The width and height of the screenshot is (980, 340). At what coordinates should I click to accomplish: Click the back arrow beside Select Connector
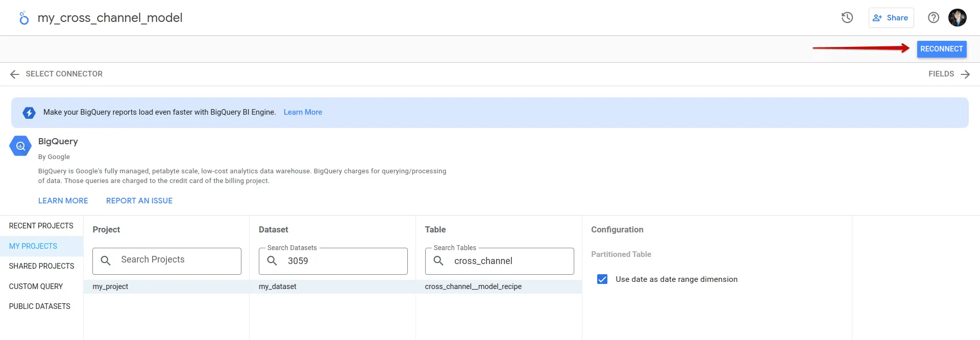pyautogui.click(x=15, y=74)
